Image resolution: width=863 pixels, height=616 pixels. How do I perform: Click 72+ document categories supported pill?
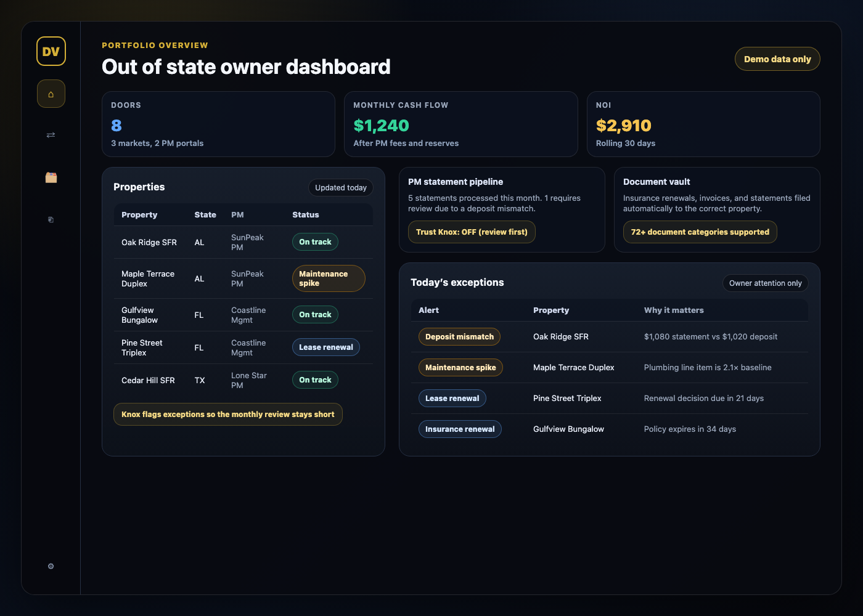click(700, 232)
